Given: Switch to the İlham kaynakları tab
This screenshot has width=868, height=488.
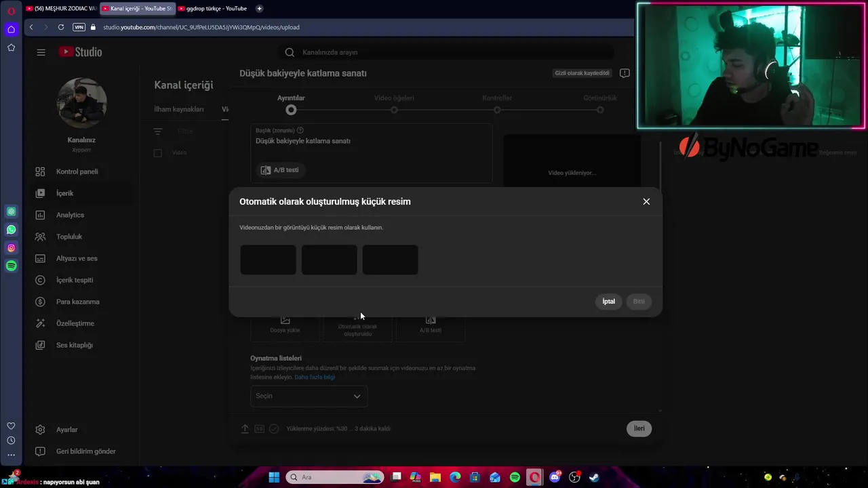Looking at the screenshot, I should pyautogui.click(x=179, y=109).
